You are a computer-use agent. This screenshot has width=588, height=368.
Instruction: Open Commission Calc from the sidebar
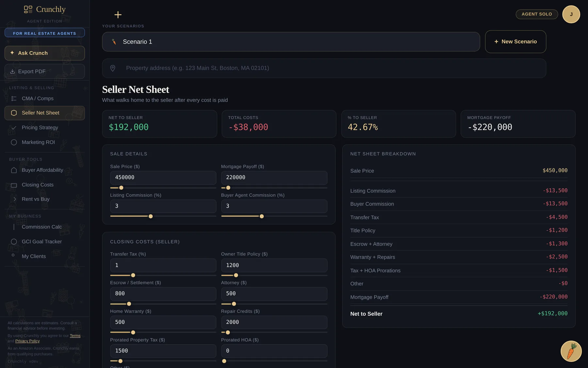pyautogui.click(x=45, y=227)
